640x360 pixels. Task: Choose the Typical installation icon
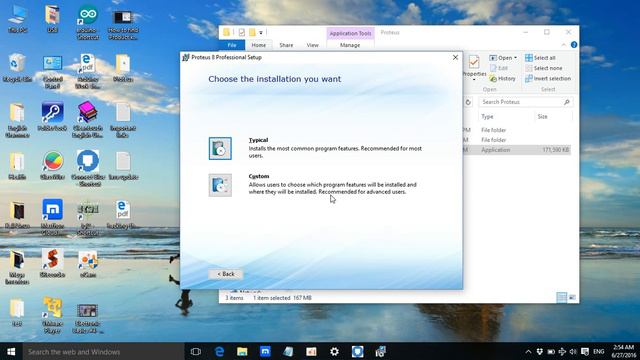[x=220, y=148]
